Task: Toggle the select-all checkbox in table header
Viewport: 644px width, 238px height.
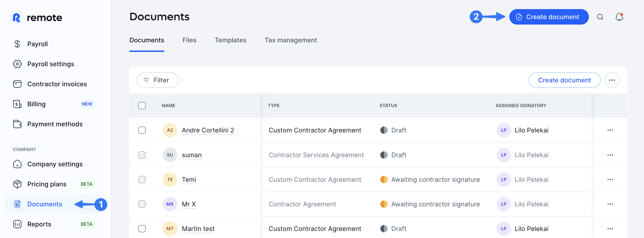Action: (142, 106)
